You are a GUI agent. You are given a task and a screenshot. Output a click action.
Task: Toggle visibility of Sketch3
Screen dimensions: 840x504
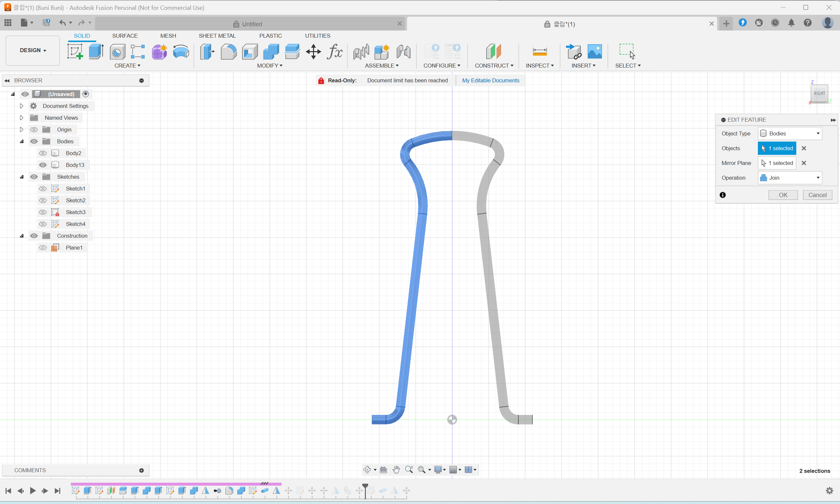pos(43,212)
